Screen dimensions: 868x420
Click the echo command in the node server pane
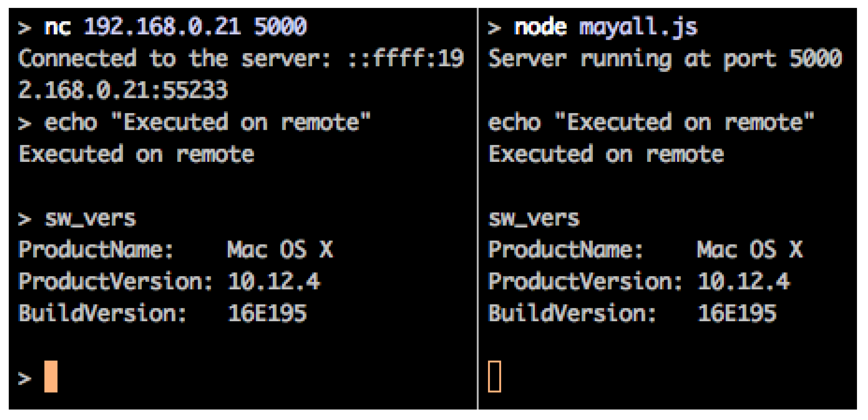(650, 122)
